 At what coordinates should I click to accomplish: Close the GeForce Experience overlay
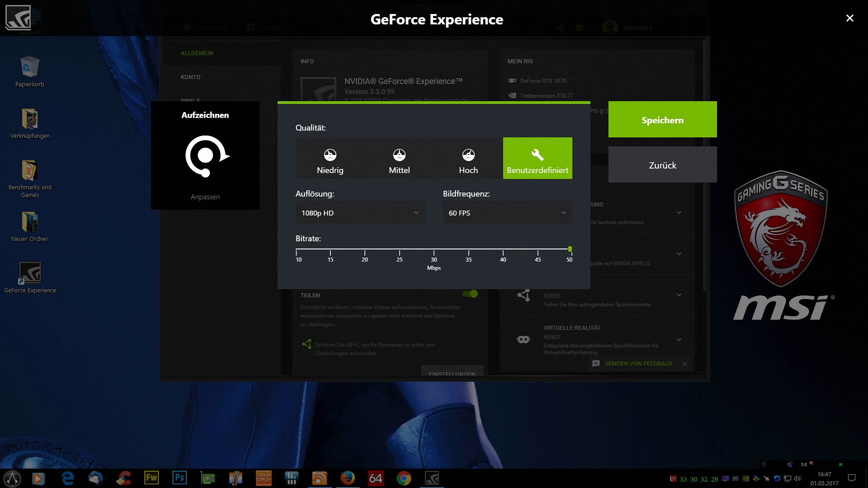click(849, 18)
